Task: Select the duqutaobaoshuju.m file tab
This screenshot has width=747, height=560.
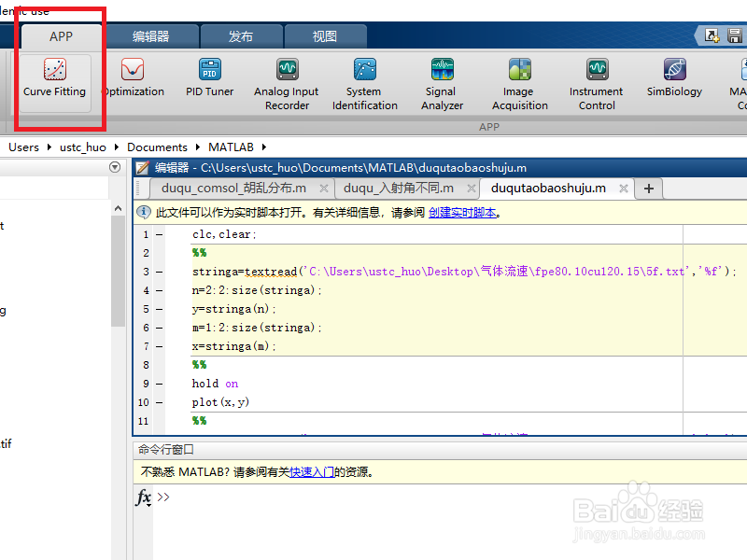Action: (548, 189)
